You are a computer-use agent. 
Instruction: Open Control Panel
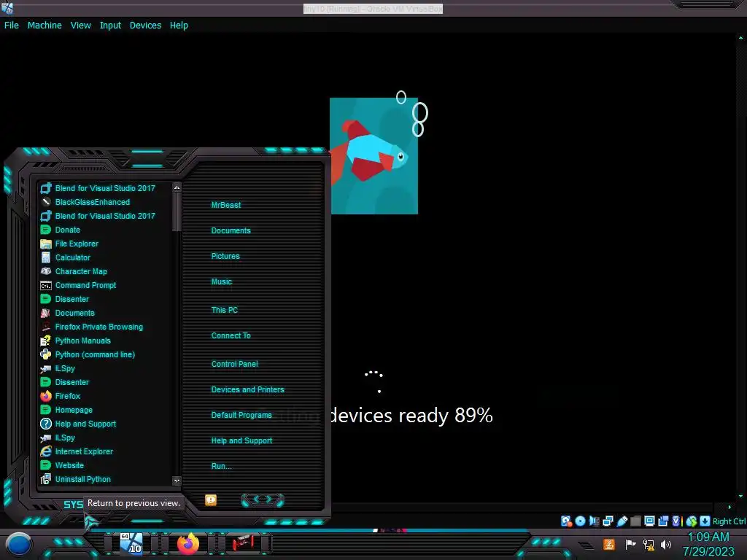pos(234,364)
